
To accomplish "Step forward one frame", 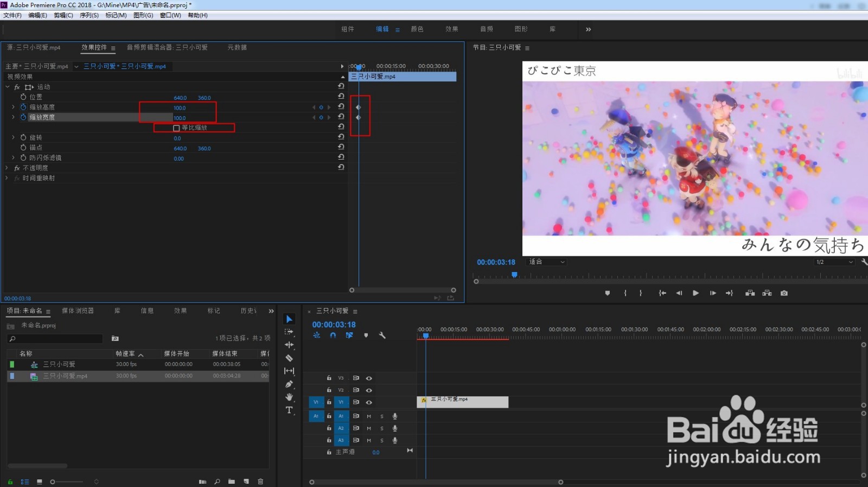I will tap(713, 293).
